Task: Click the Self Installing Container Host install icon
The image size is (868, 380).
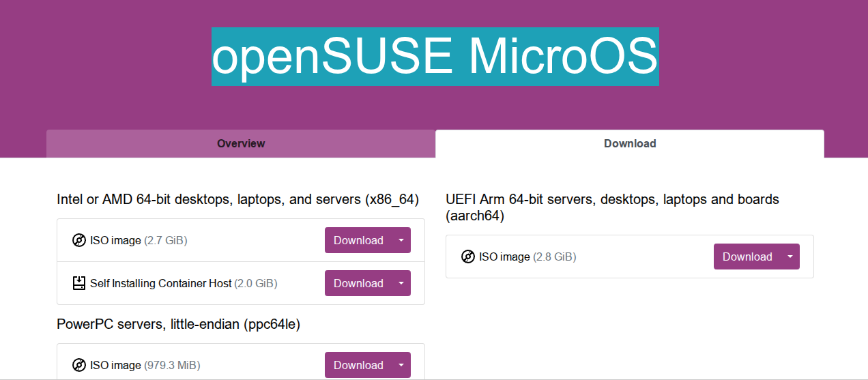Action: [x=79, y=283]
